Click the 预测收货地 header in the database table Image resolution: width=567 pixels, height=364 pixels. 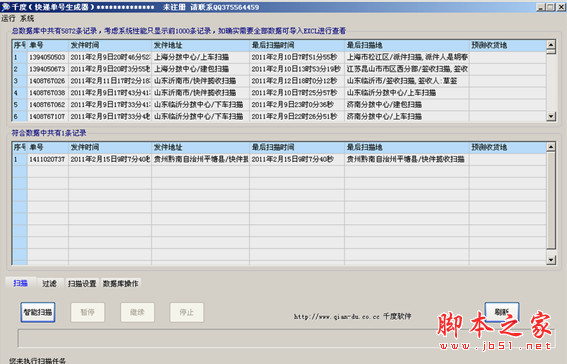pos(507,45)
